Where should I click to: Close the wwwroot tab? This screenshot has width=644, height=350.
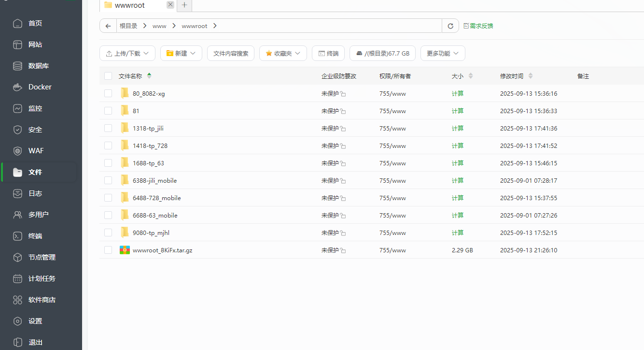[x=170, y=5]
